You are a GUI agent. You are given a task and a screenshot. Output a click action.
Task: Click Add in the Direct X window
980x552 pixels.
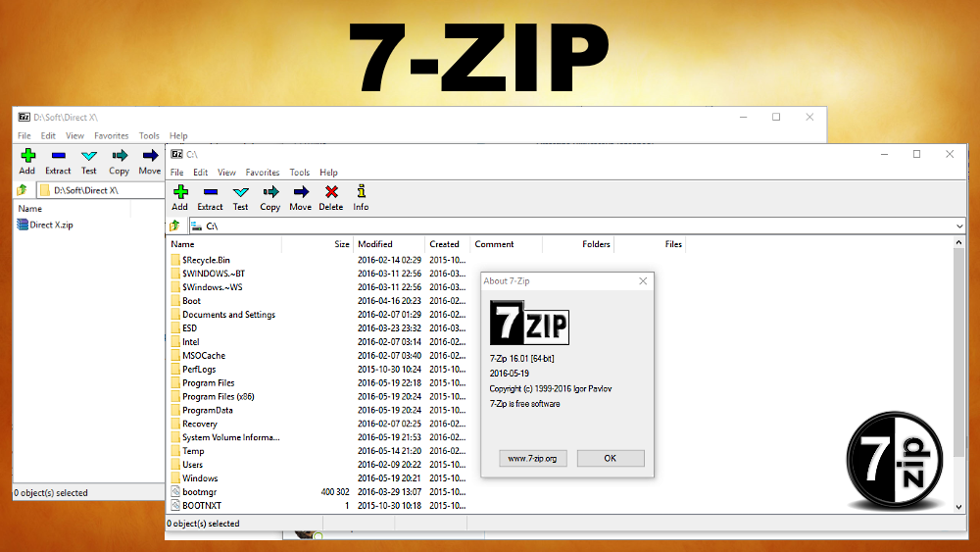pos(27,162)
